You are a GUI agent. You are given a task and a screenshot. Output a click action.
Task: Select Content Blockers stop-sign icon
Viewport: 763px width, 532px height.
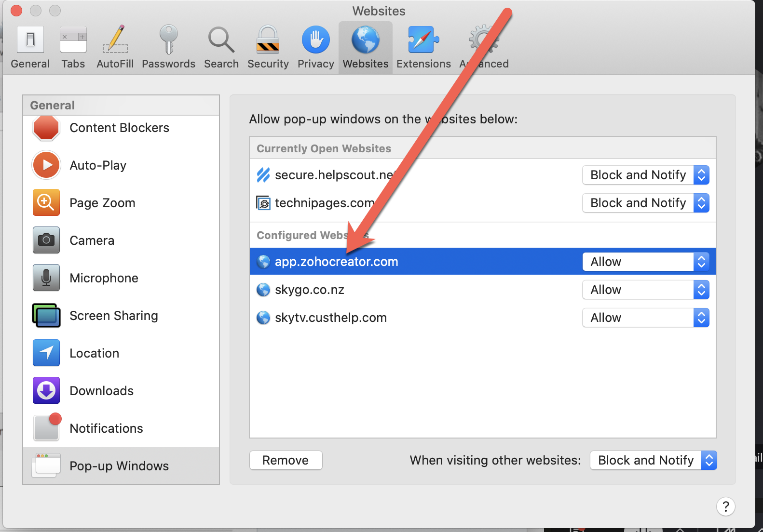[46, 127]
